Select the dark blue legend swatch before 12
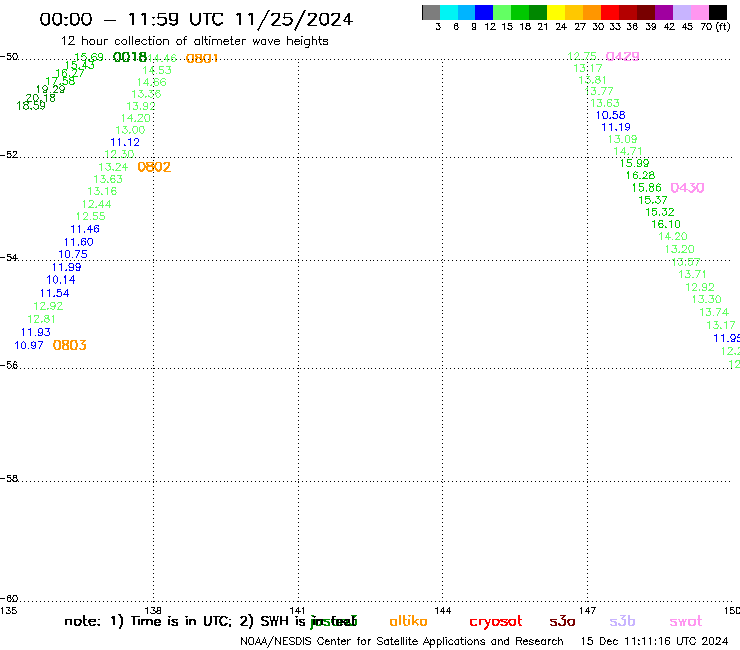 [x=484, y=12]
